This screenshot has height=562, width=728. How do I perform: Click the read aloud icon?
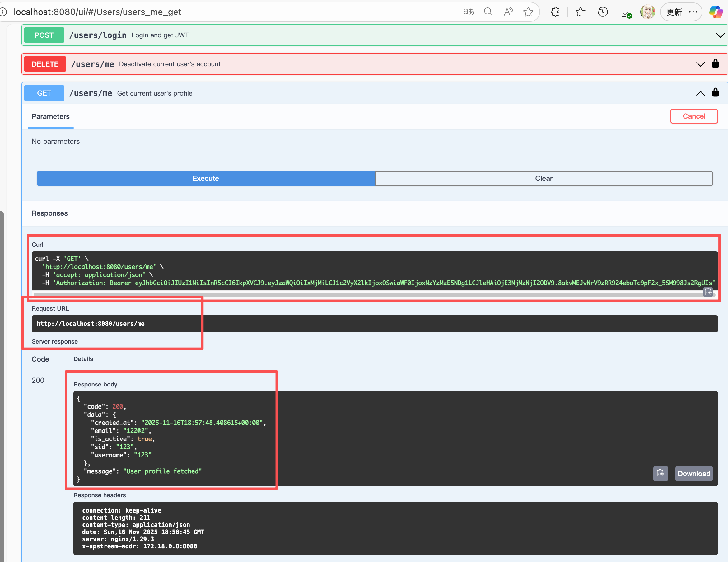(x=508, y=12)
